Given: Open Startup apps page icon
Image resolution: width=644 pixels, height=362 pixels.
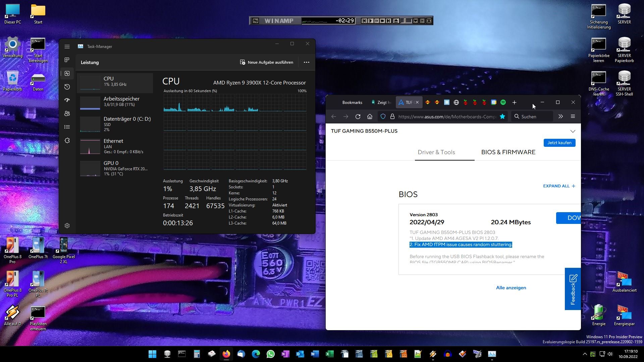Looking at the screenshot, I should [67, 100].
